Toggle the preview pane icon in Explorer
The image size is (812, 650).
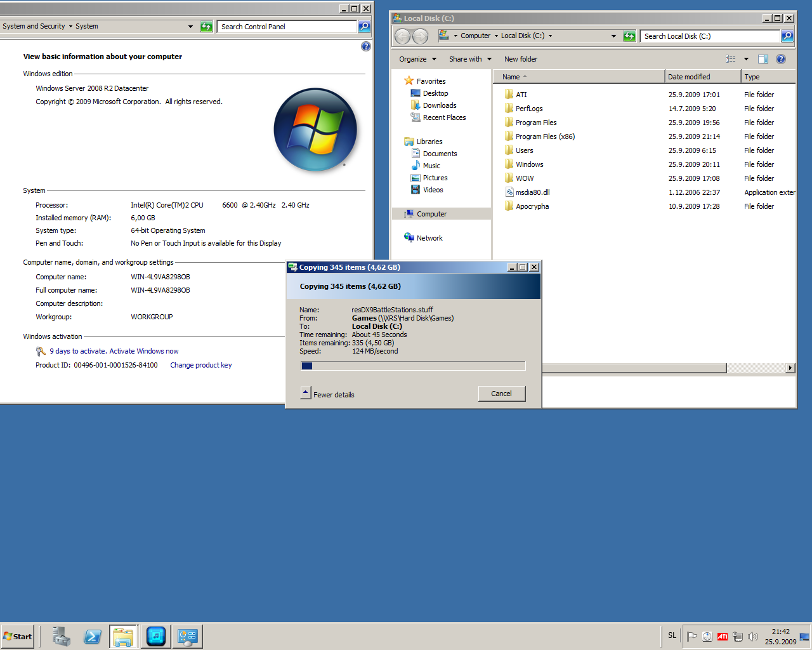763,59
